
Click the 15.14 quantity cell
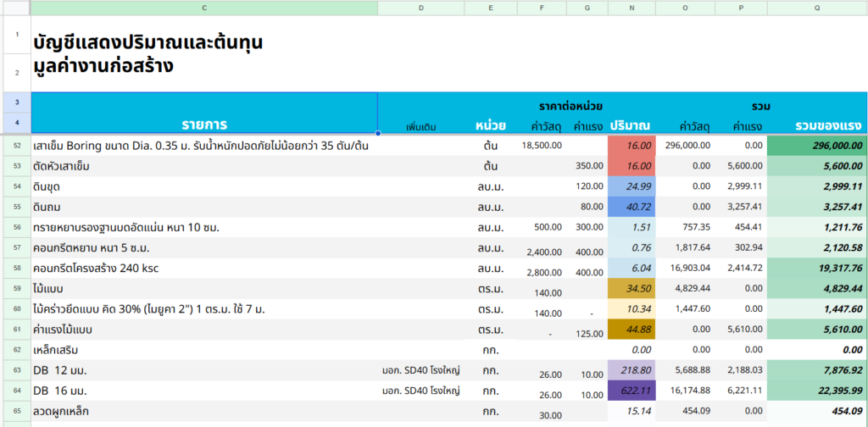[x=632, y=412]
